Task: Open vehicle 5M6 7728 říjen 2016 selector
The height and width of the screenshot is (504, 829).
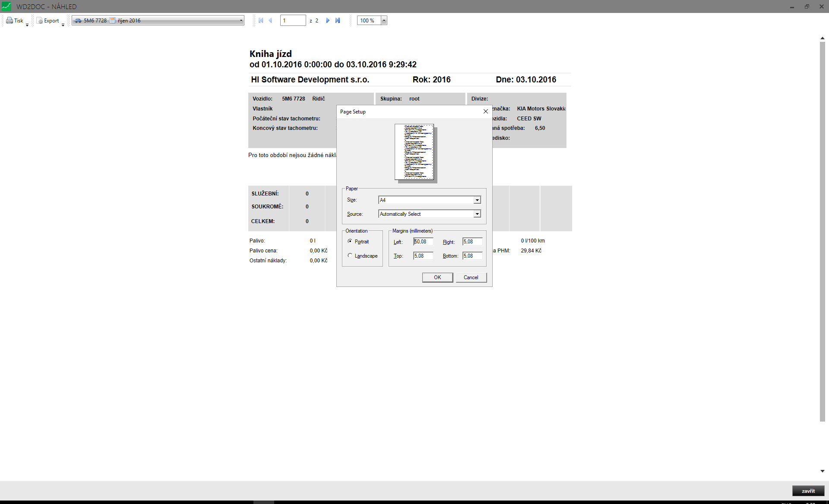Action: tap(158, 20)
